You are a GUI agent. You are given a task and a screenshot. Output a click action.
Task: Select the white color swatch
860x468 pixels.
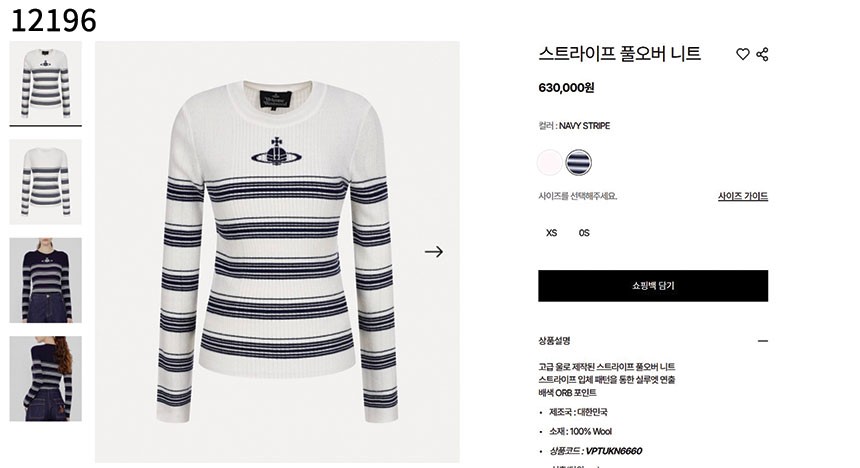pyautogui.click(x=550, y=162)
